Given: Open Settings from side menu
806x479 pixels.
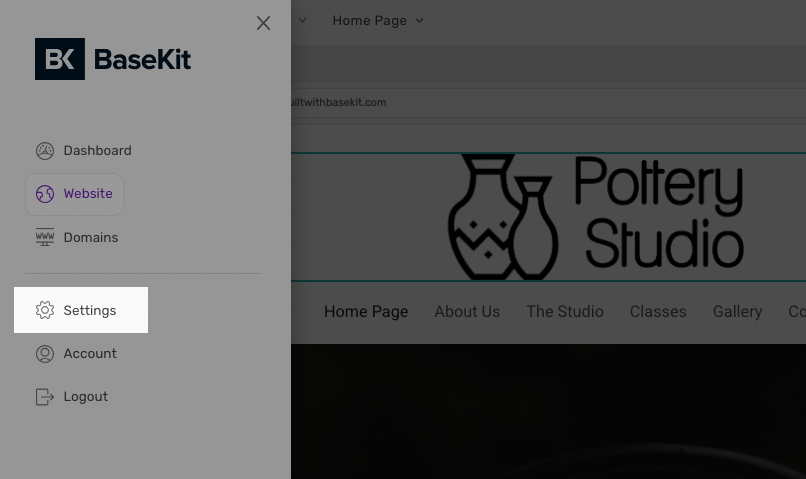Looking at the screenshot, I should click(x=81, y=310).
